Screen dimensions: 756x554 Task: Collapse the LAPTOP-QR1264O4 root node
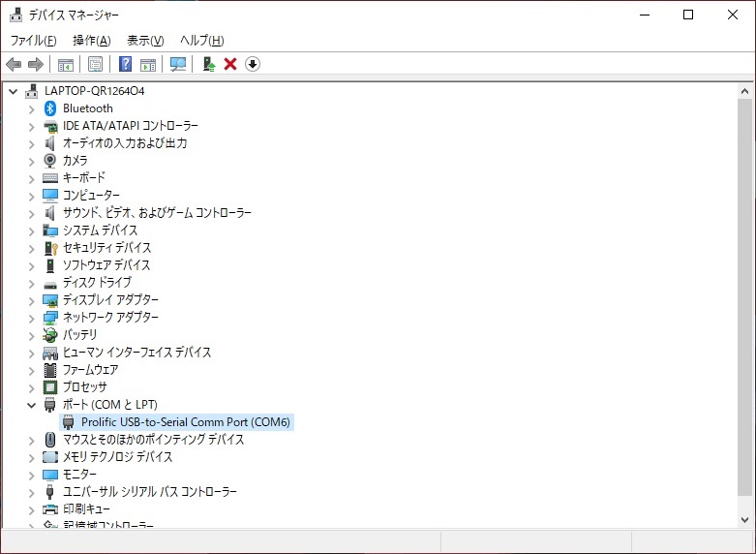[x=13, y=91]
